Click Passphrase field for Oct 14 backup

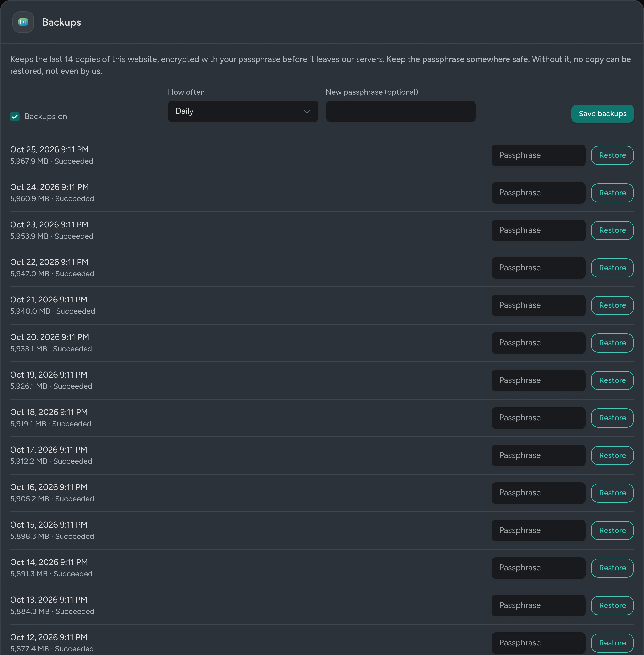click(538, 568)
